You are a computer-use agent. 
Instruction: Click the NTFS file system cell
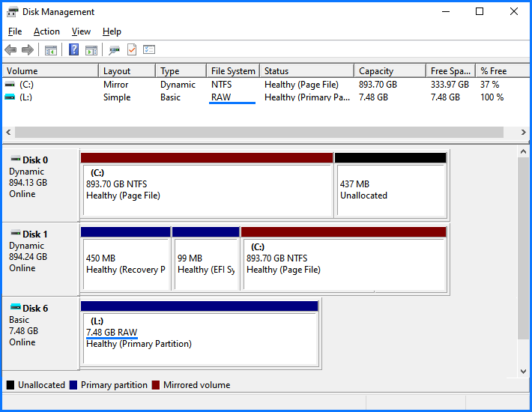(x=222, y=85)
